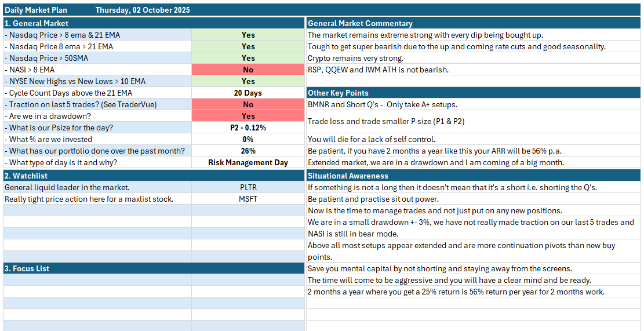Click 'What has our portfolio done over the past month?'
Screen dimensions: 644x331
click(97, 151)
